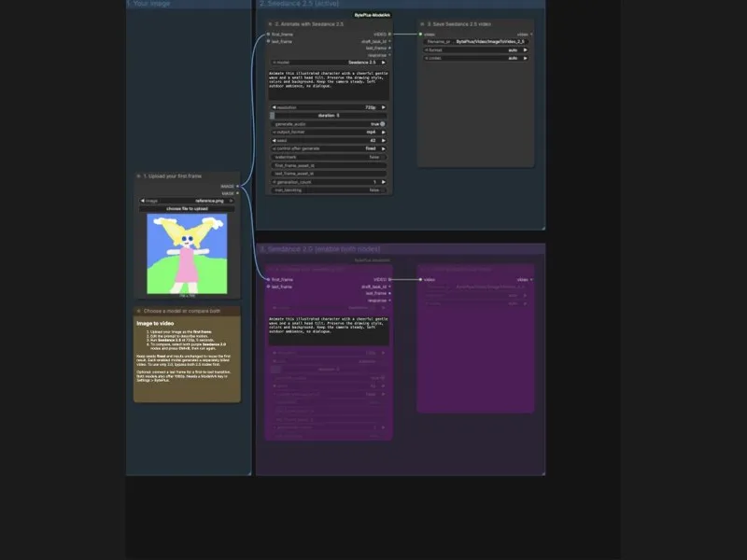Image resolution: width=747 pixels, height=560 pixels.
Task: Select previous image with left arrow in upload node
Action: (x=143, y=201)
